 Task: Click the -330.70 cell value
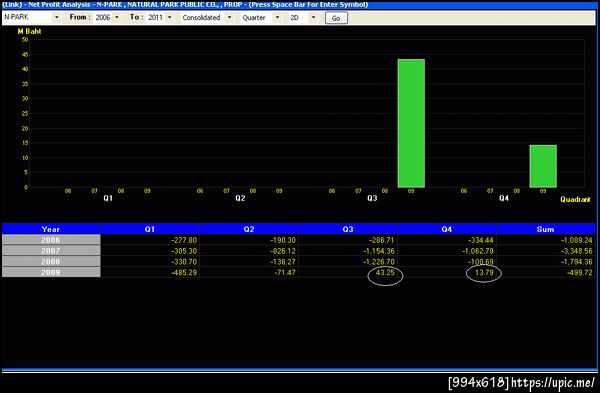(184, 262)
